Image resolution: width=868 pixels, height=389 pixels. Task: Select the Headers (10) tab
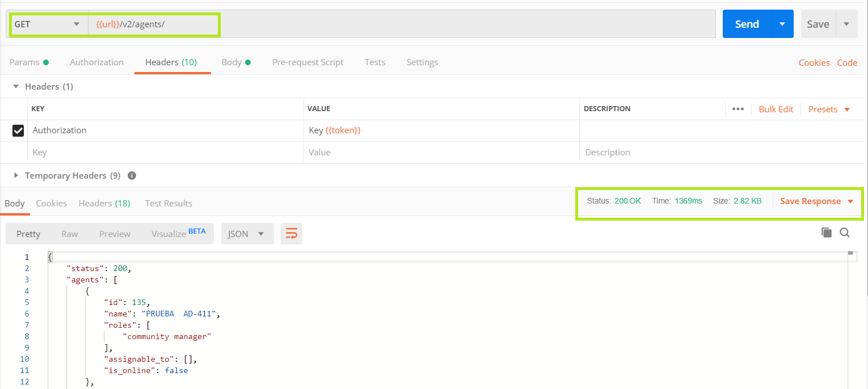click(171, 62)
